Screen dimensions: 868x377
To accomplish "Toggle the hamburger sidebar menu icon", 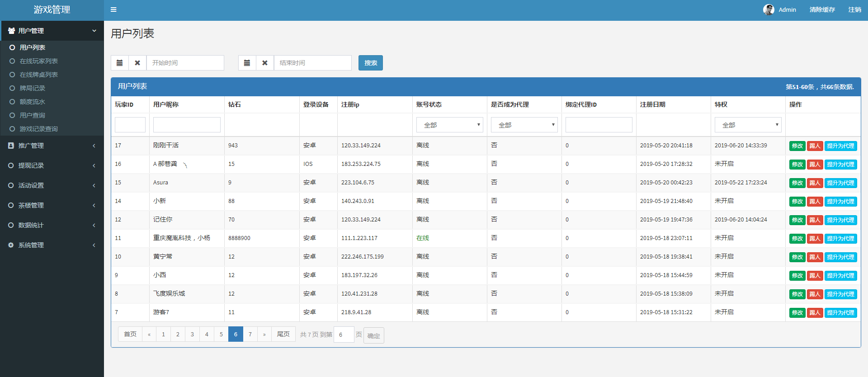I will [x=113, y=9].
